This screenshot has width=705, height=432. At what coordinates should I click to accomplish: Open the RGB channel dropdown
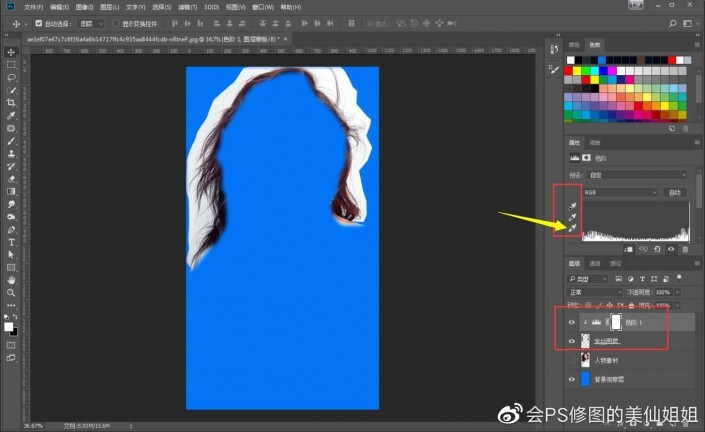tap(622, 192)
